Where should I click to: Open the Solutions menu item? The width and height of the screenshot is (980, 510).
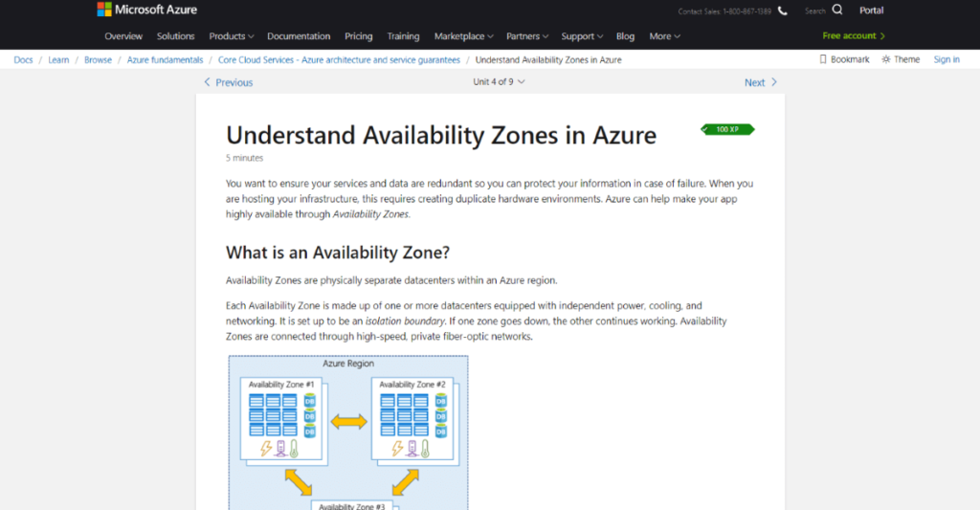[176, 36]
